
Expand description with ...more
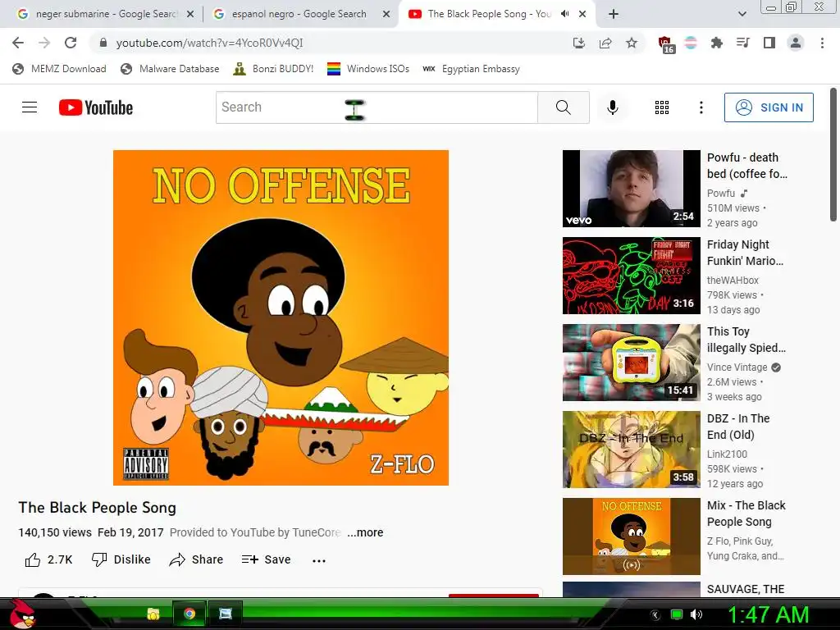click(x=365, y=532)
